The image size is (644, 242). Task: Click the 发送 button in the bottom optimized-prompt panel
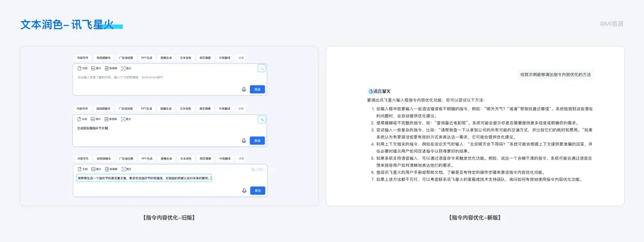[258, 191]
